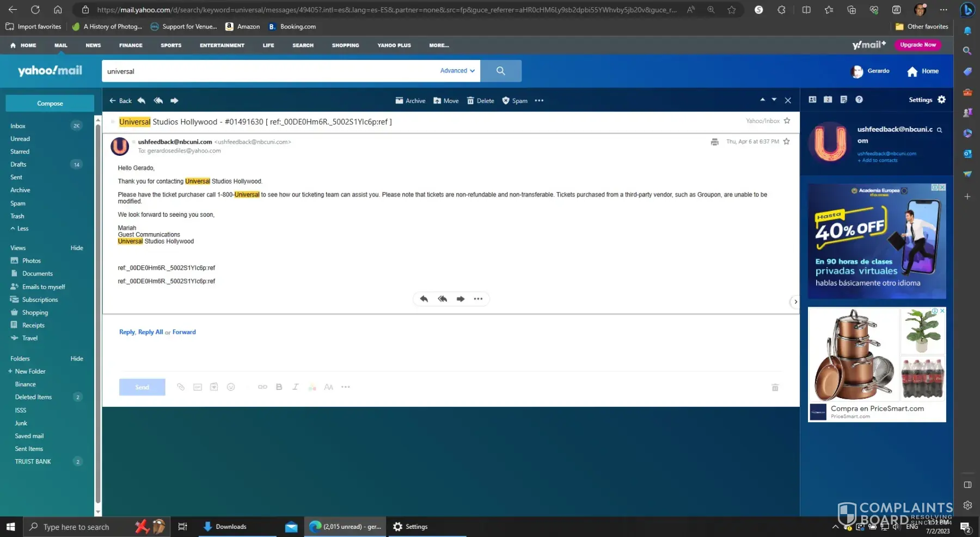The image size is (980, 537).
Task: Insert a link in the reply
Action: [x=262, y=387]
